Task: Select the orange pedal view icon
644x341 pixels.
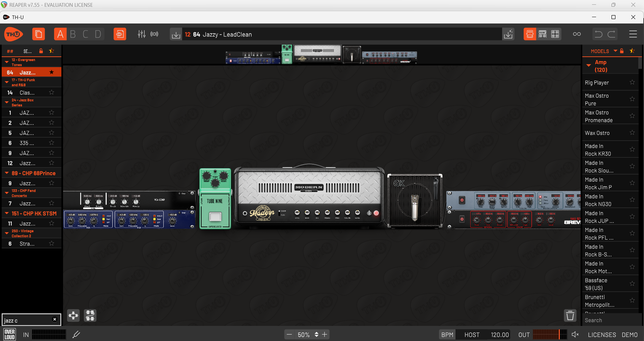Action: 530,34
